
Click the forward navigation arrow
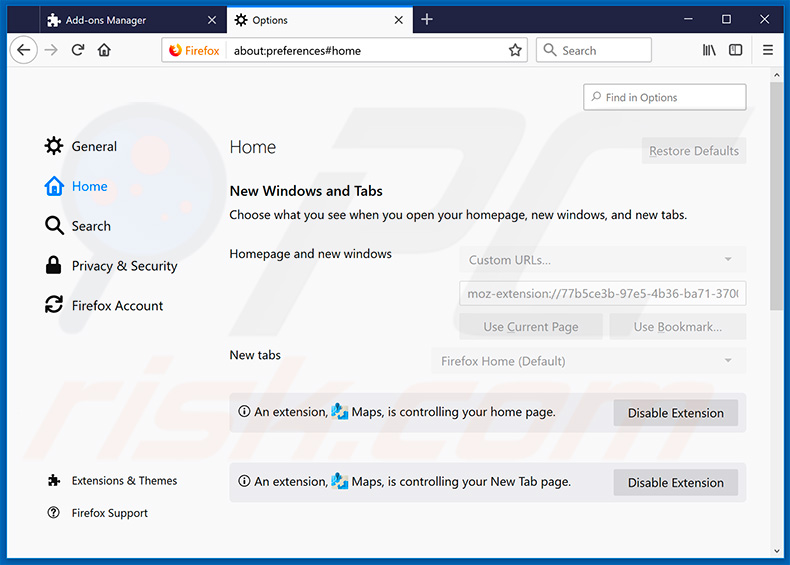point(51,50)
